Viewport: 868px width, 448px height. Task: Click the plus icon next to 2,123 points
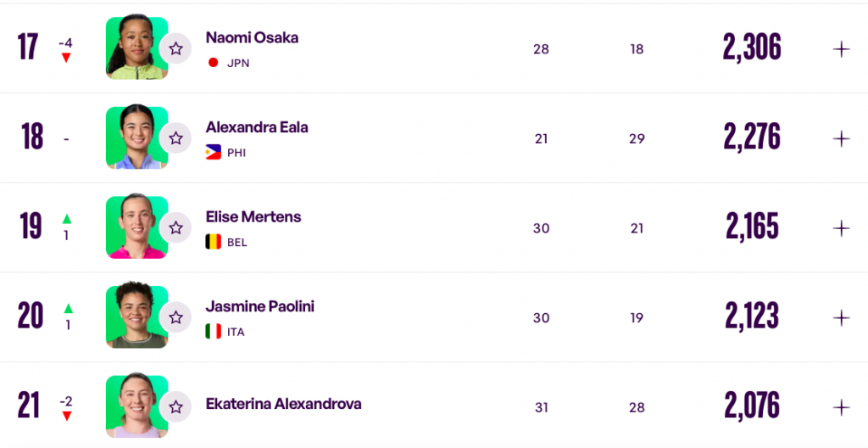841,317
